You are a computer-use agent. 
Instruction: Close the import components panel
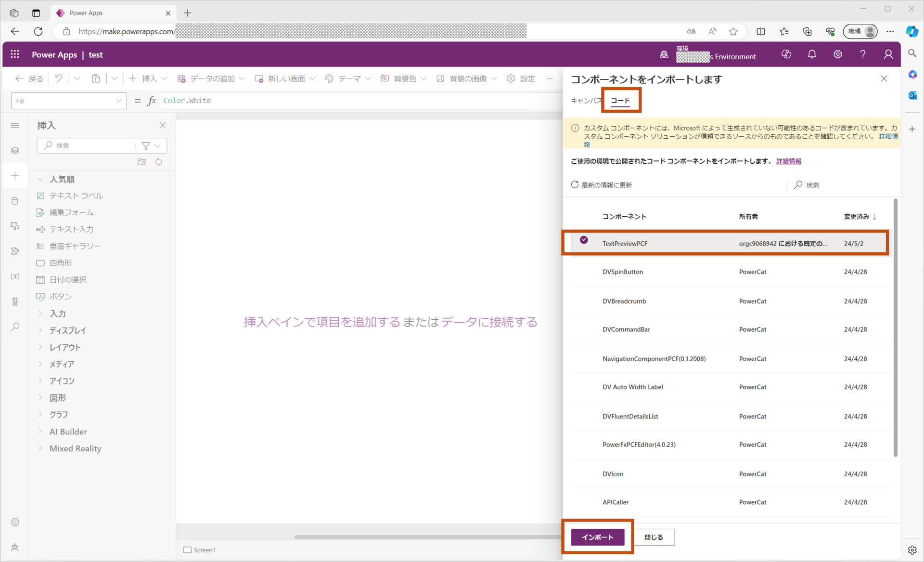point(884,78)
